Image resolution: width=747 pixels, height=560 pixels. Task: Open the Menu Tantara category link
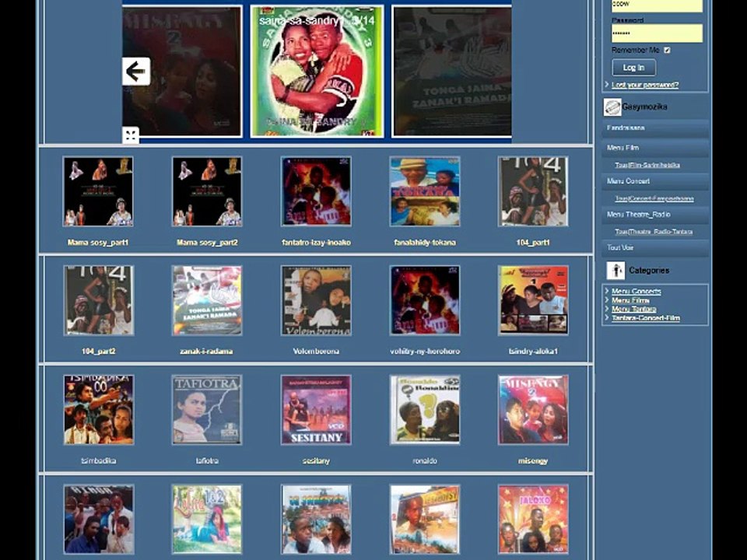coord(633,309)
